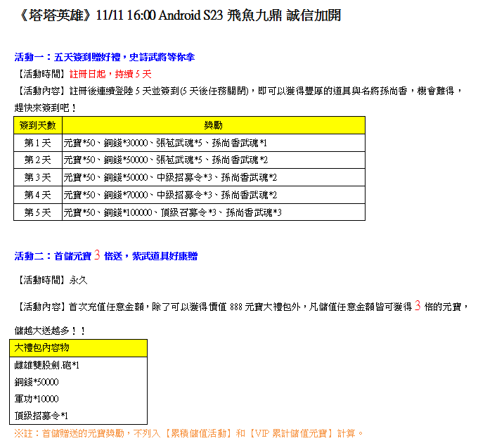The image size is (485, 448).
Task: Select the 第2天 cell
Action: click(x=38, y=160)
